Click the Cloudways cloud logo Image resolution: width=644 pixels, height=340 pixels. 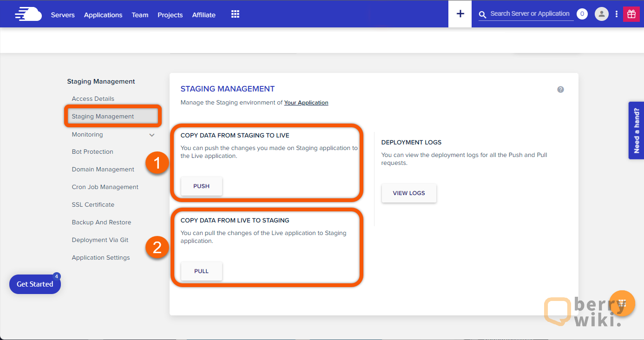(28, 14)
